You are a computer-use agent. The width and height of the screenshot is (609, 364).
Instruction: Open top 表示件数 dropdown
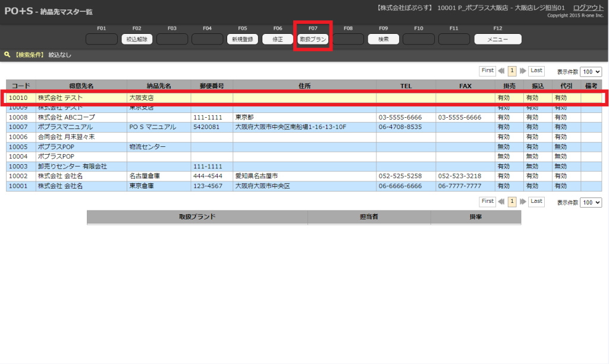coord(591,71)
